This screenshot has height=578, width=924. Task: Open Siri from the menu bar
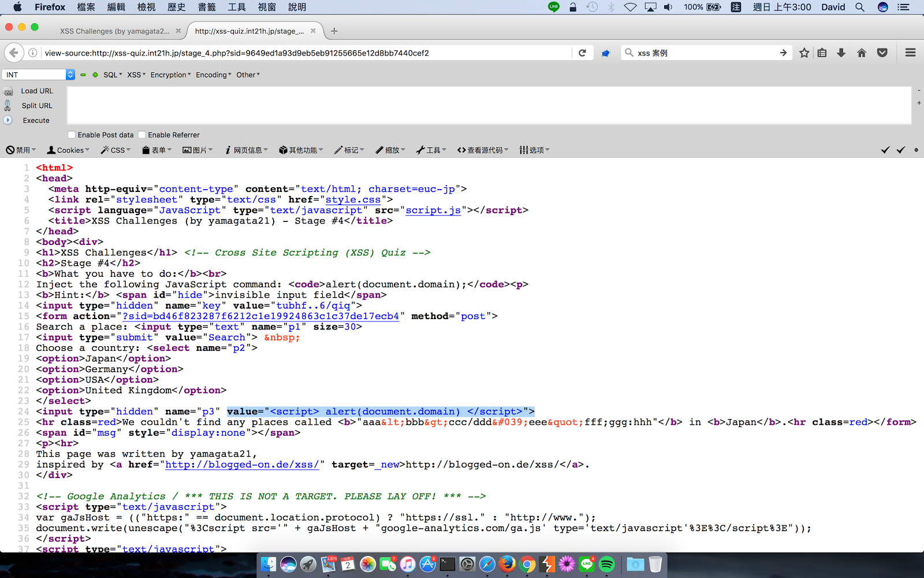[x=882, y=7]
